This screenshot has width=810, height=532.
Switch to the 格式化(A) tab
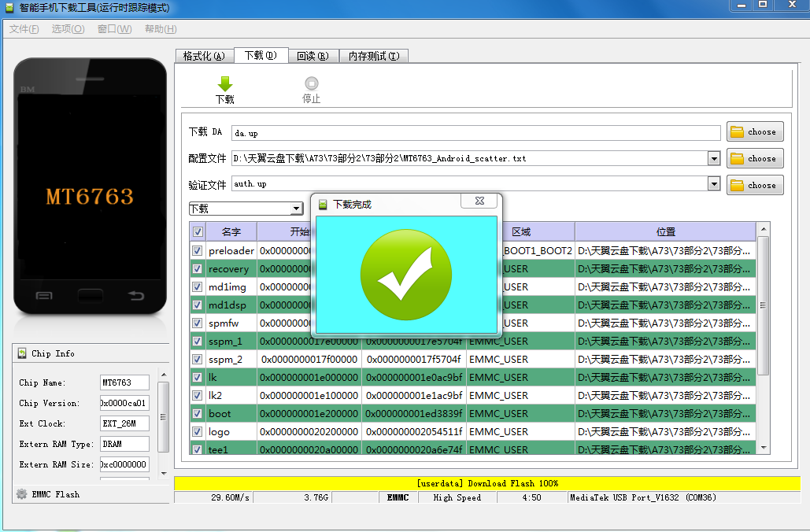pos(205,56)
